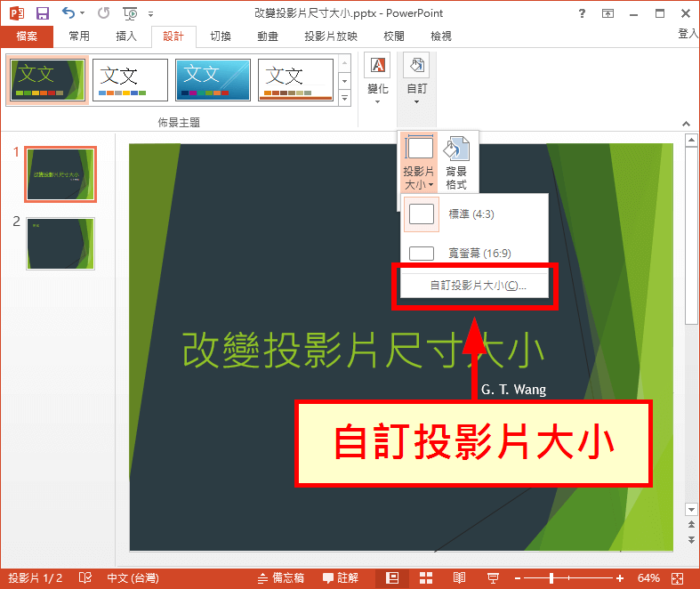Apply the white Office theme thumbnail
The width and height of the screenshot is (700, 589).
[x=130, y=80]
